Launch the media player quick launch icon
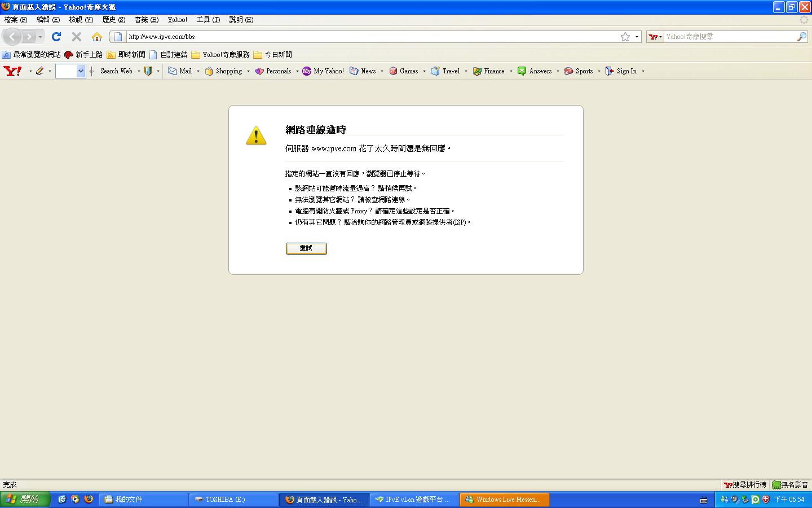This screenshot has width=812, height=508. pyautogui.click(x=75, y=500)
